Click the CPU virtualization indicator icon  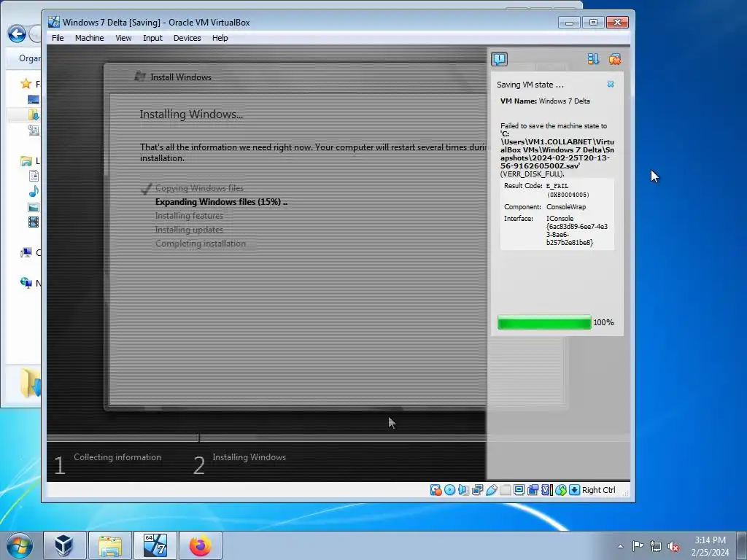tap(546, 490)
